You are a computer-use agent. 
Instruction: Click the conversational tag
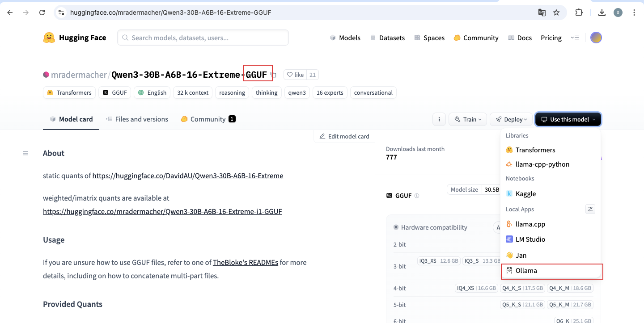coord(373,92)
